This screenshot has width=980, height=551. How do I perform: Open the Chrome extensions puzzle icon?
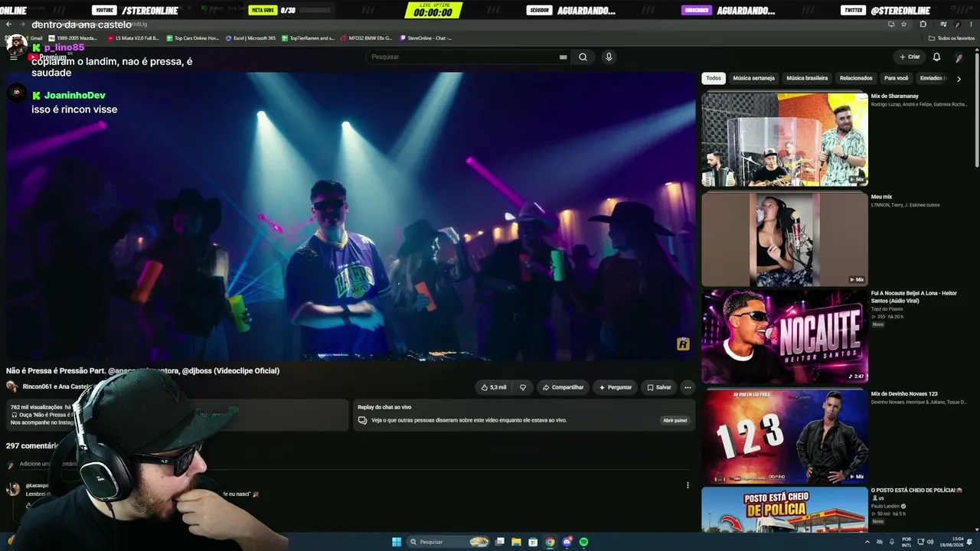923,24
